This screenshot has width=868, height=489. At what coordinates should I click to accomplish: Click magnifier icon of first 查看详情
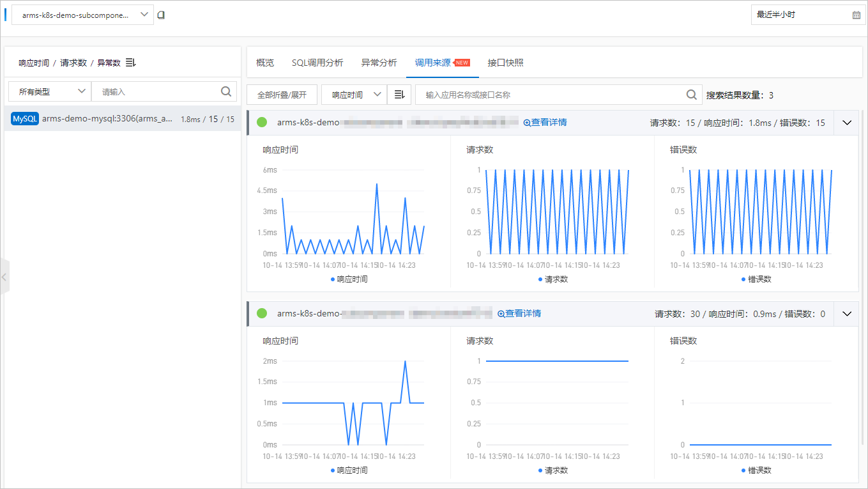pos(527,122)
